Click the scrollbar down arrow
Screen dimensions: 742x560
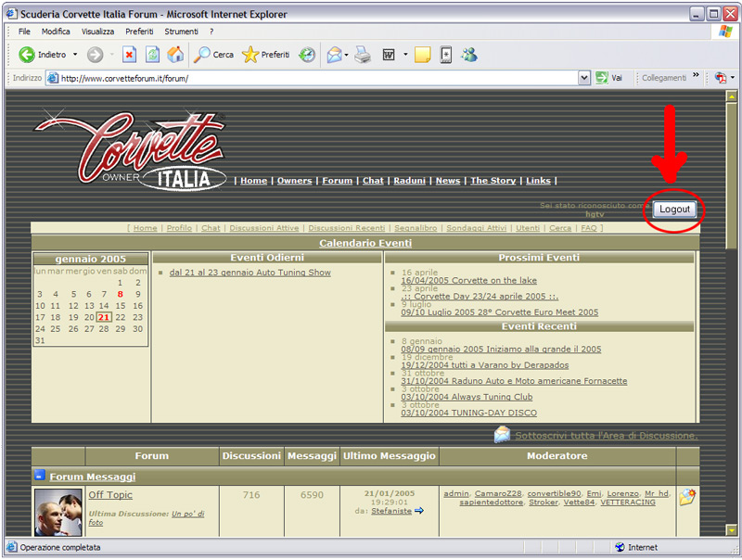pos(732,530)
